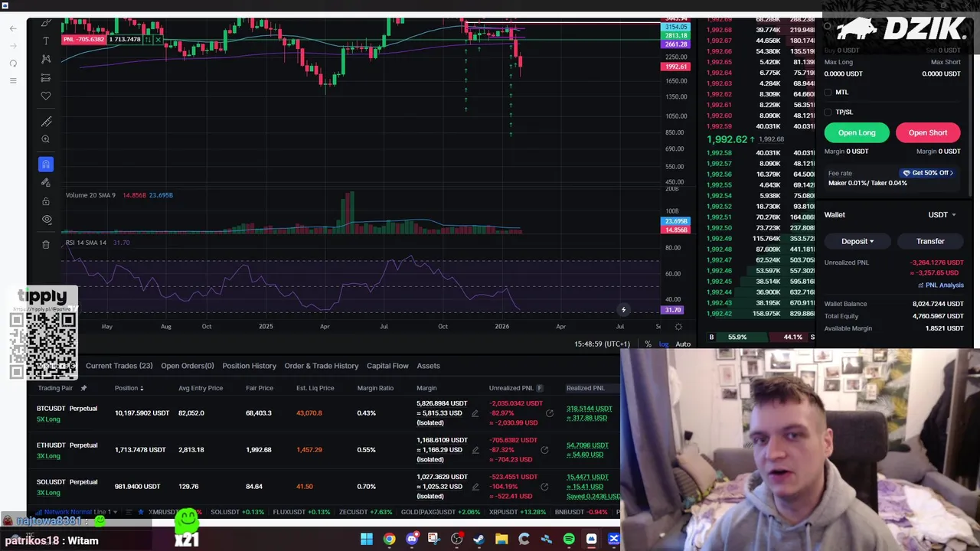The image size is (980, 551).
Task: Expand the Wallet USDT currency dropdown
Action: coord(942,215)
